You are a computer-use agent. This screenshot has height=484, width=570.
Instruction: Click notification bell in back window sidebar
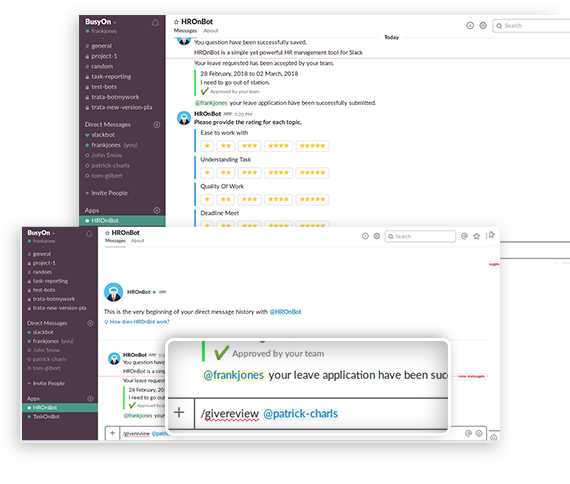(155, 23)
